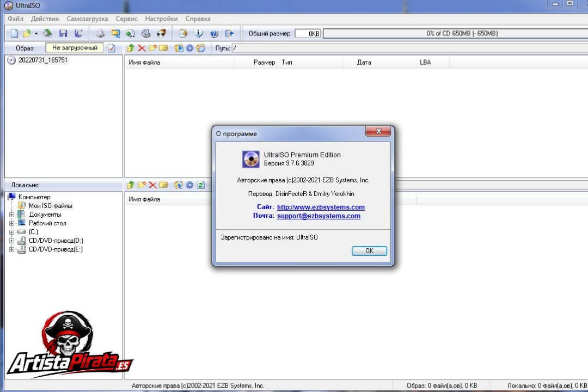Expand the Рабочий стол tree node
The image size is (588, 392).
pos(11,224)
